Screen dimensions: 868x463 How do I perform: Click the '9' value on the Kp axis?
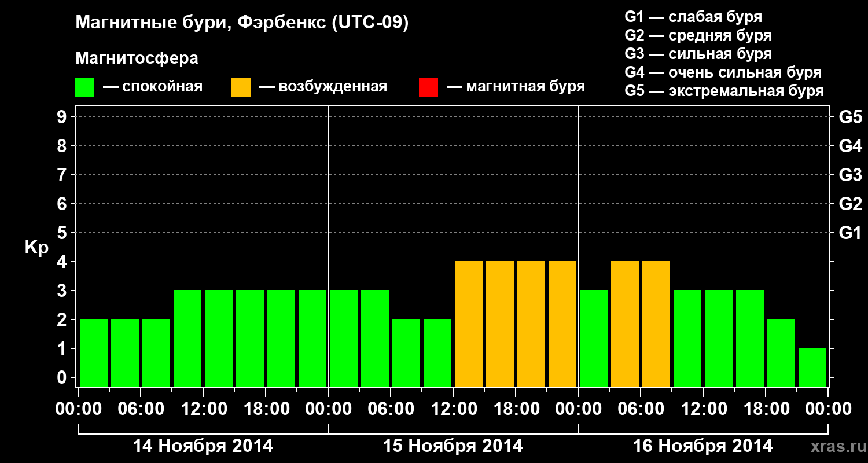coord(63,117)
